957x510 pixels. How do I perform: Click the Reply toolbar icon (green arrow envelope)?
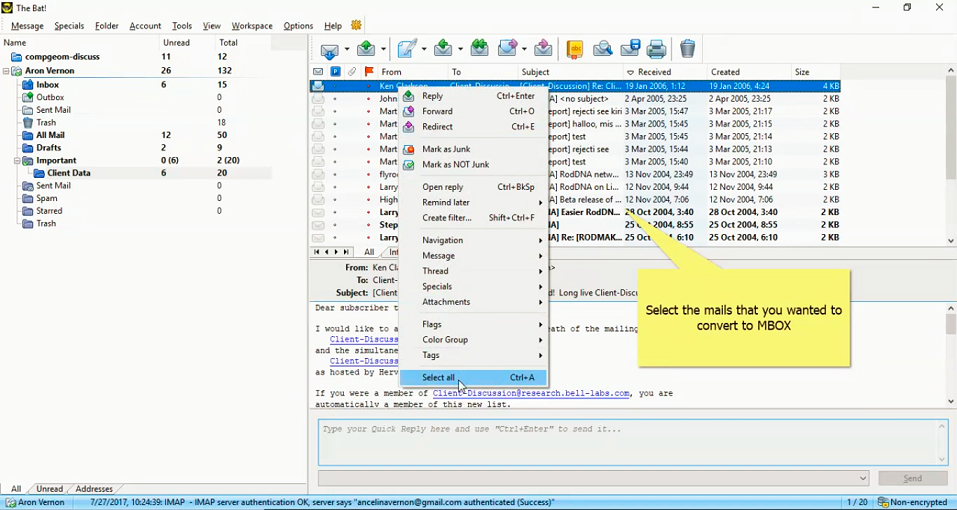(443, 49)
